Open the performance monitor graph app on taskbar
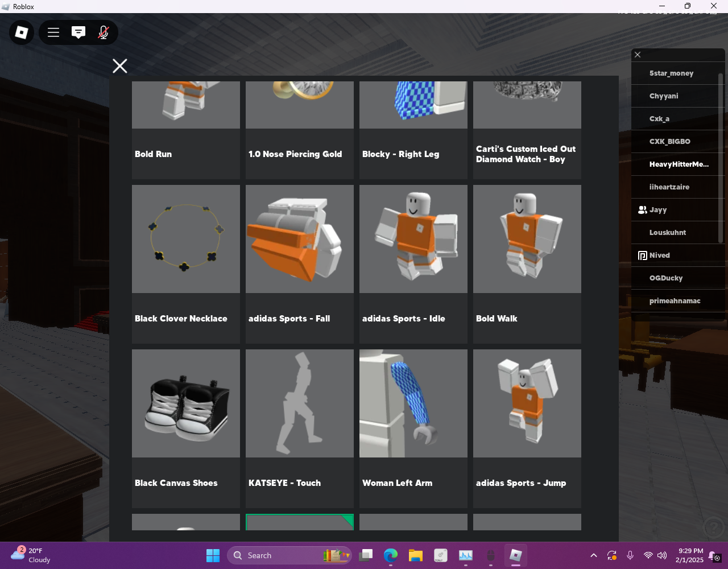 pyautogui.click(x=466, y=555)
